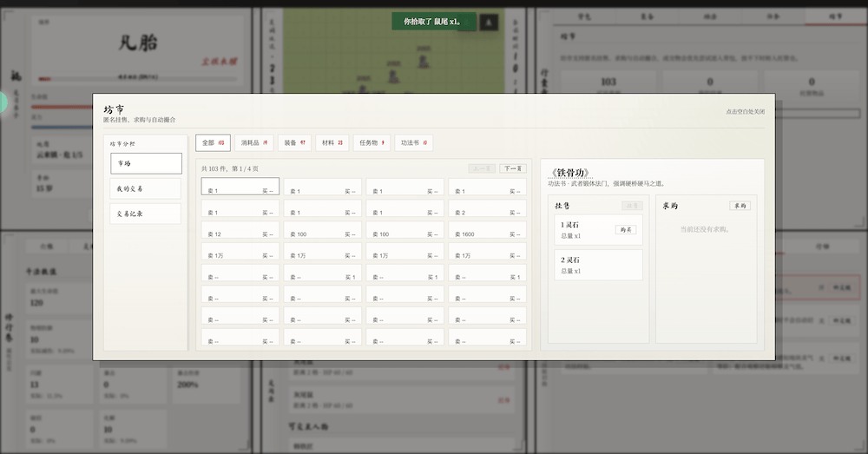Switch to the 消耗品 category tab
The image size is (868, 454).
pos(254,142)
